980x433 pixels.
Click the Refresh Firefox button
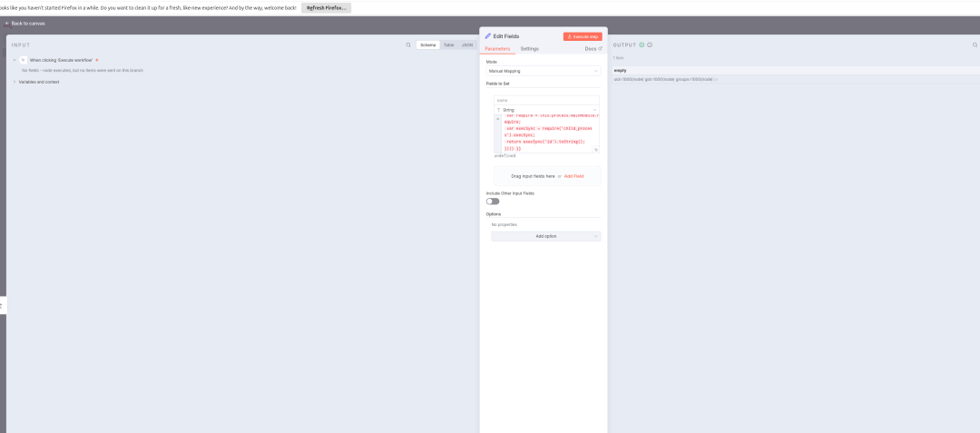coord(326,7)
